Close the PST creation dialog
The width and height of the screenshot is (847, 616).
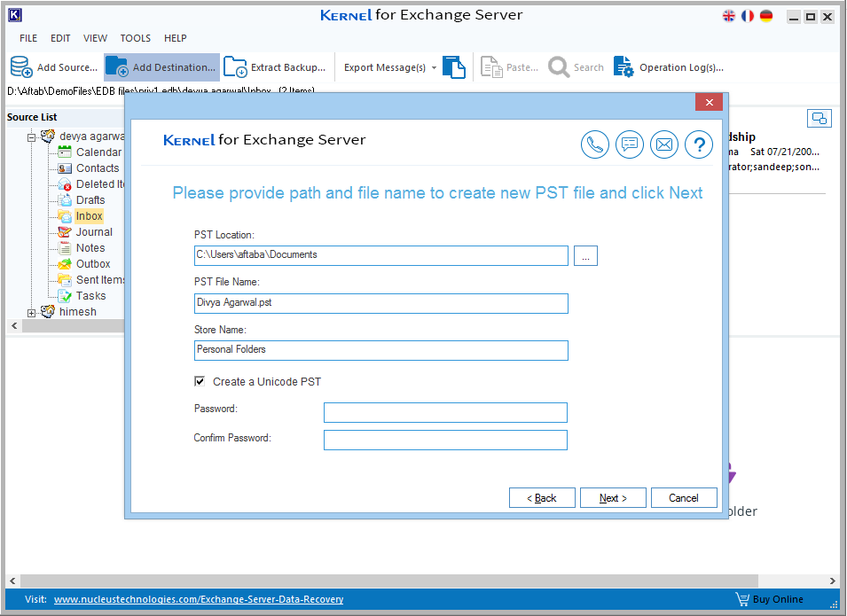pos(710,102)
